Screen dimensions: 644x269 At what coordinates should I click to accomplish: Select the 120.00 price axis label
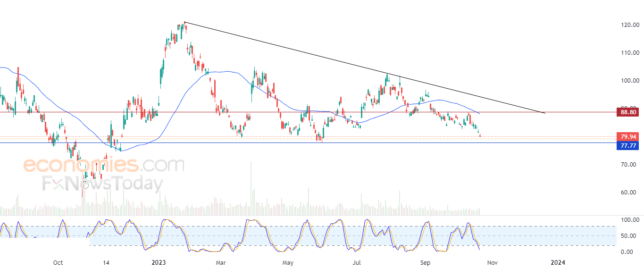[x=629, y=25]
